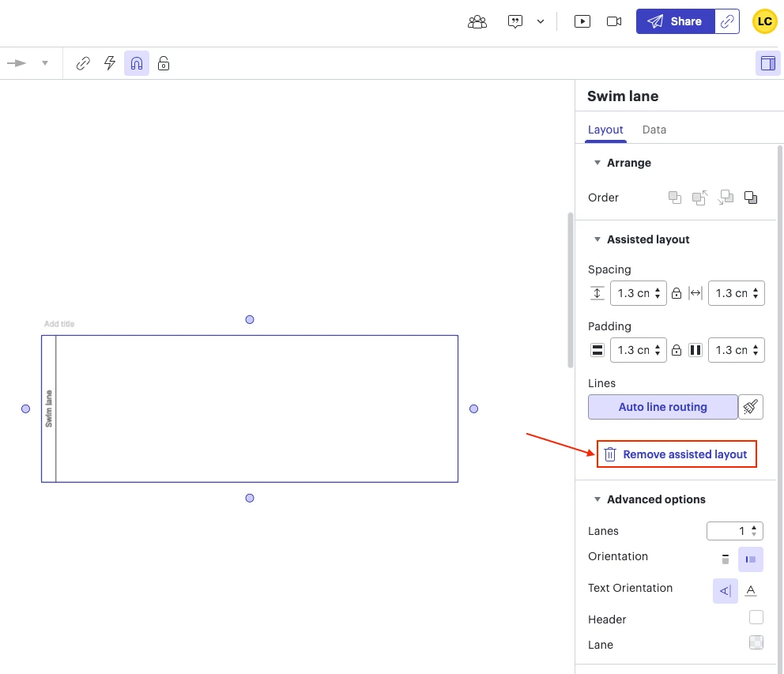Edit the vertical spacing value field
This screenshot has width=784, height=674.
[x=634, y=293]
